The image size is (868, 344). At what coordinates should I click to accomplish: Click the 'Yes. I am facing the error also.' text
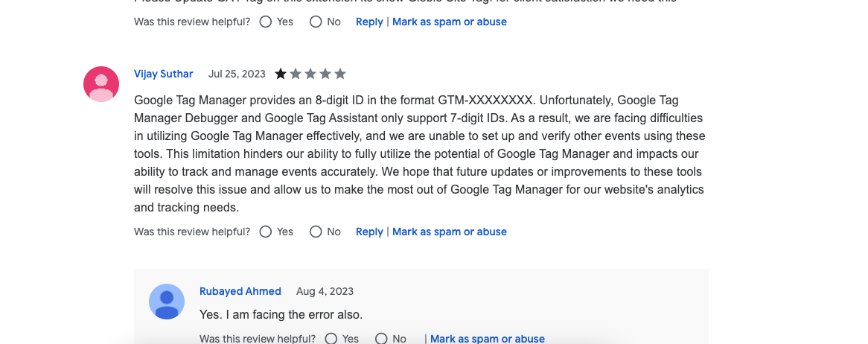click(281, 315)
